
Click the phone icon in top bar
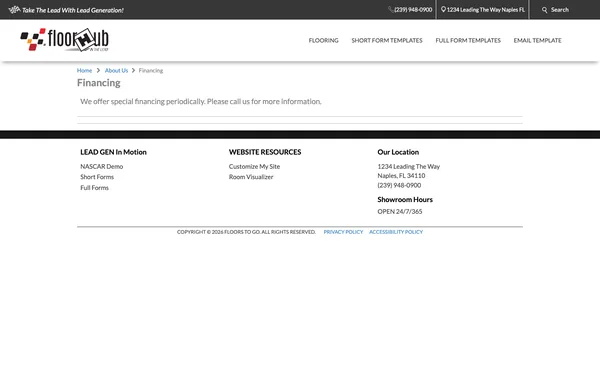[x=391, y=10]
